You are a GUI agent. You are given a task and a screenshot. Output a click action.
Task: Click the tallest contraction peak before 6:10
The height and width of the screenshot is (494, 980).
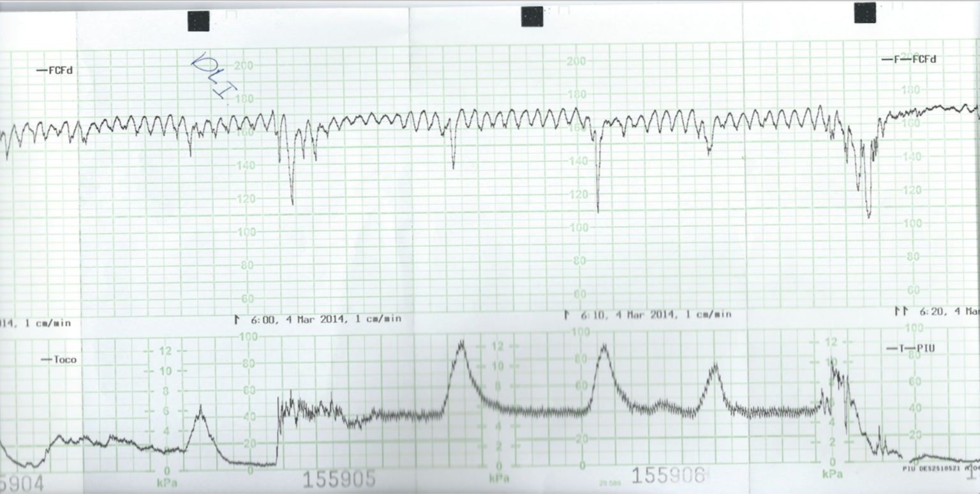coord(461,345)
